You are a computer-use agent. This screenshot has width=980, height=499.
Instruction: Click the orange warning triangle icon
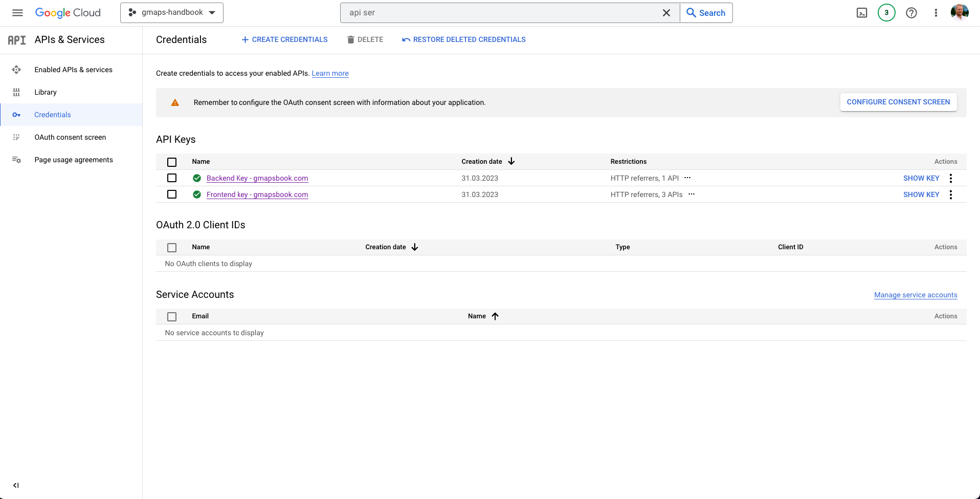click(x=175, y=102)
